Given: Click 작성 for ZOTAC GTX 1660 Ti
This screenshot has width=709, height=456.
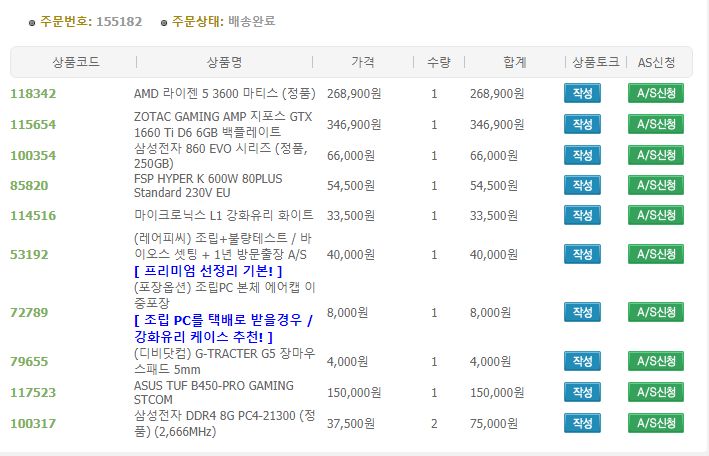Looking at the screenshot, I should pos(582,124).
